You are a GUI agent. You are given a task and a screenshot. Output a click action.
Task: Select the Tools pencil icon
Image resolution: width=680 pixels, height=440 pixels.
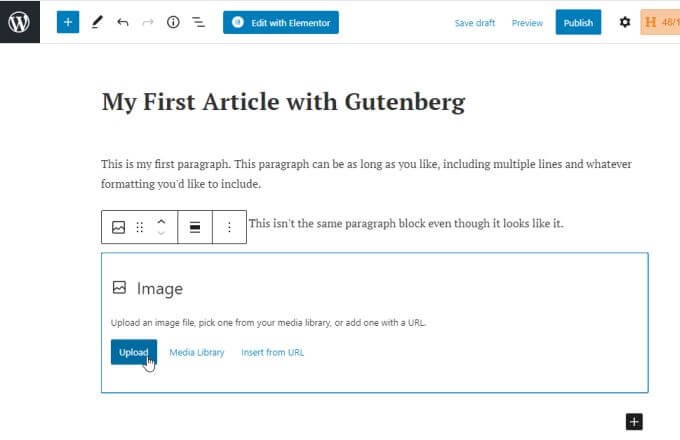coord(96,22)
